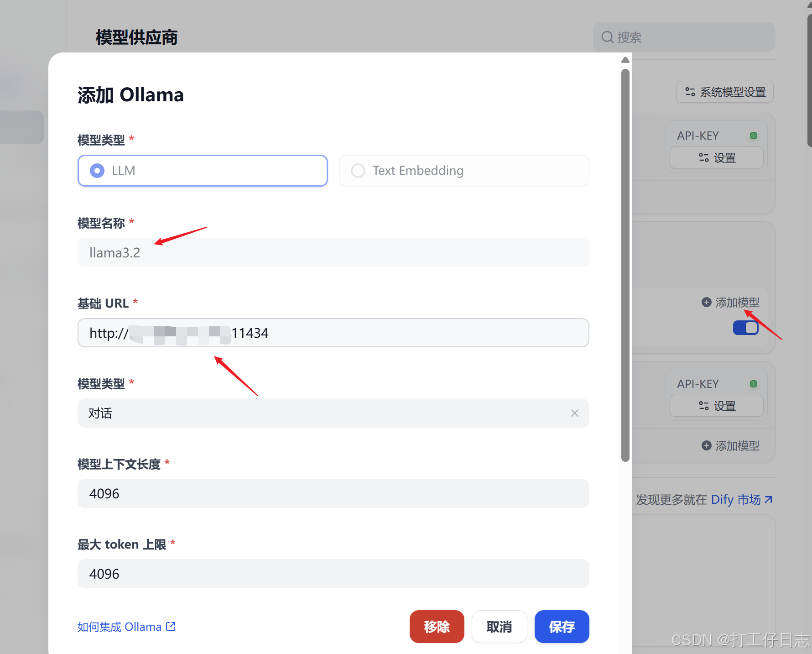The height and width of the screenshot is (654, 812).
Task: Select the LLM radio button
Action: [x=97, y=170]
